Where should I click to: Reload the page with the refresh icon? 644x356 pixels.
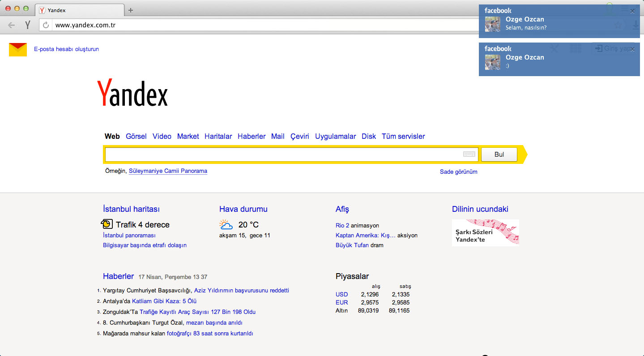(x=46, y=25)
